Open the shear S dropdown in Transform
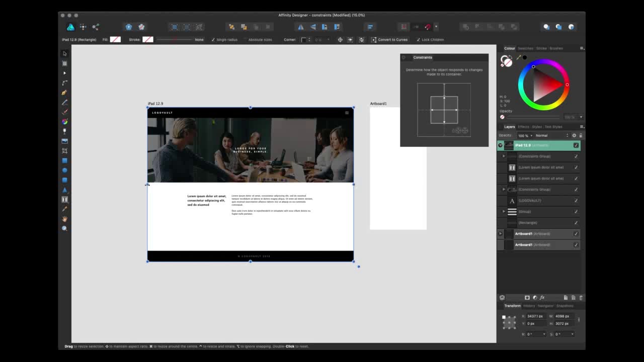Image resolution: width=644 pixels, height=362 pixels. pyautogui.click(x=572, y=334)
